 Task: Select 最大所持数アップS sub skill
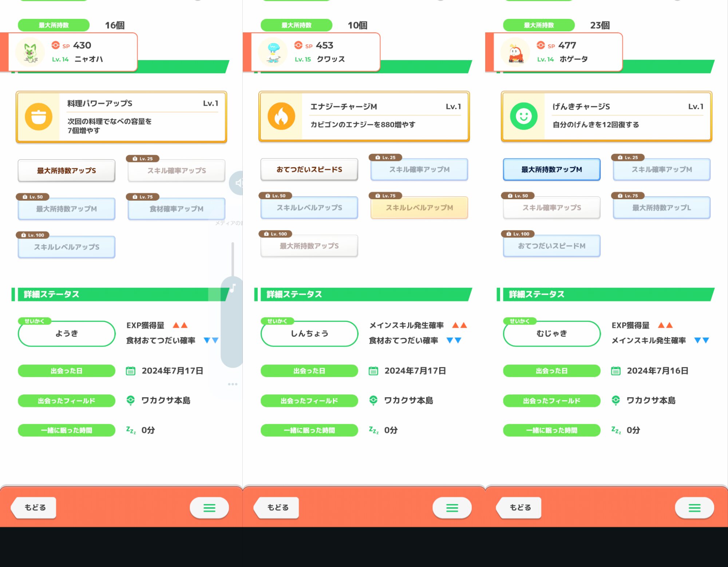click(x=67, y=170)
